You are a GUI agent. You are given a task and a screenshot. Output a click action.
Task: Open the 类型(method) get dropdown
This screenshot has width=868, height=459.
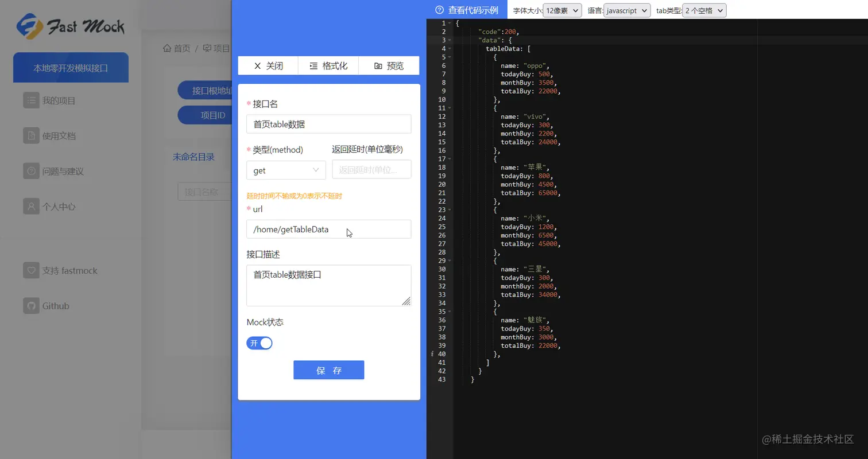tap(286, 170)
